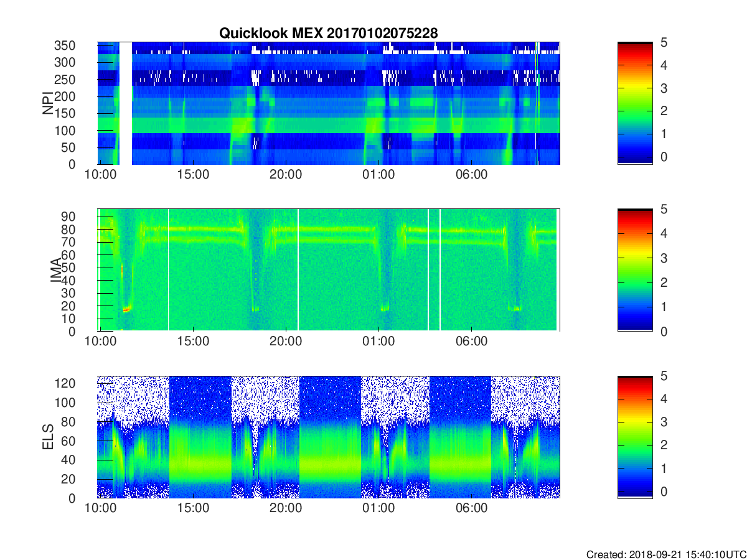Select the ELS panel colorbar
The width and height of the screenshot is (747, 560).
(635, 437)
